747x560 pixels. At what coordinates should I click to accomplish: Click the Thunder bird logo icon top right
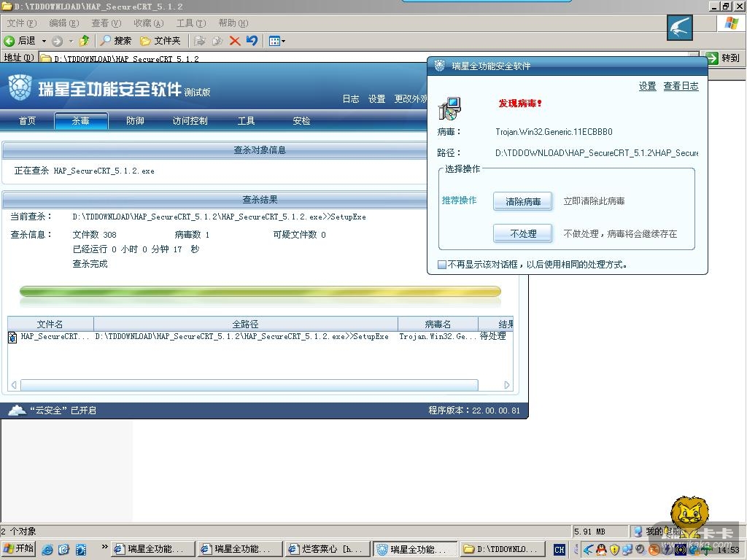point(680,28)
